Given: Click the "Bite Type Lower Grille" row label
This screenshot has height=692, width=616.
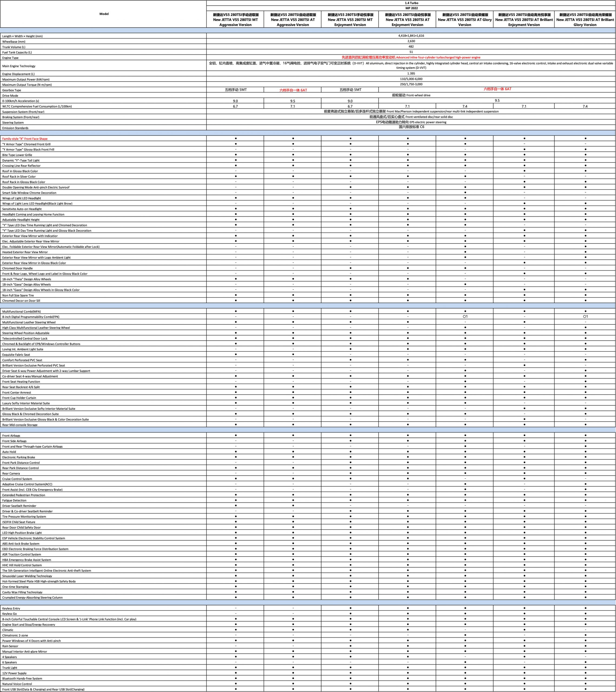Looking at the screenshot, I should point(17,155).
